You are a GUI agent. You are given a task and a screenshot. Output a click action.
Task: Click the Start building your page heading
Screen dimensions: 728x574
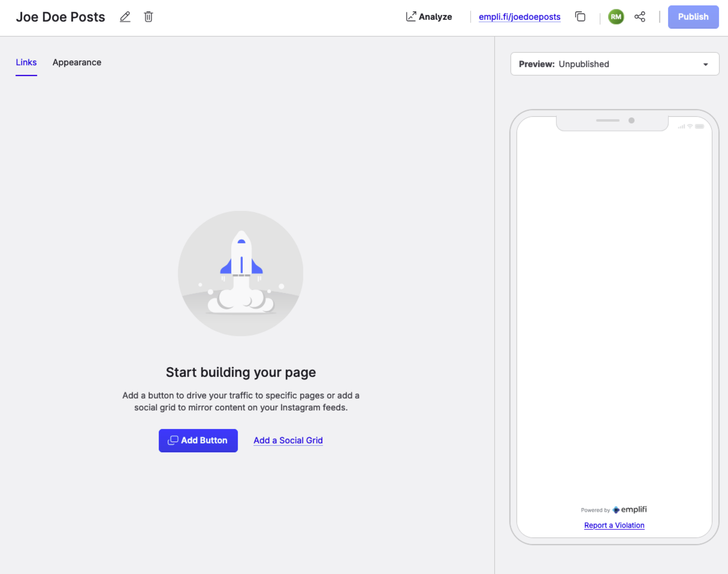point(241,372)
